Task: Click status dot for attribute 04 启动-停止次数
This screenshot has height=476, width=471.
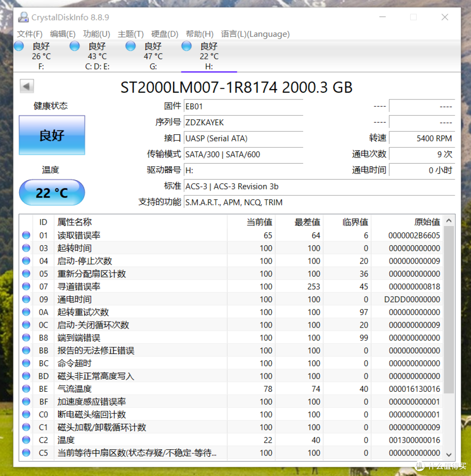Action: click(x=26, y=260)
